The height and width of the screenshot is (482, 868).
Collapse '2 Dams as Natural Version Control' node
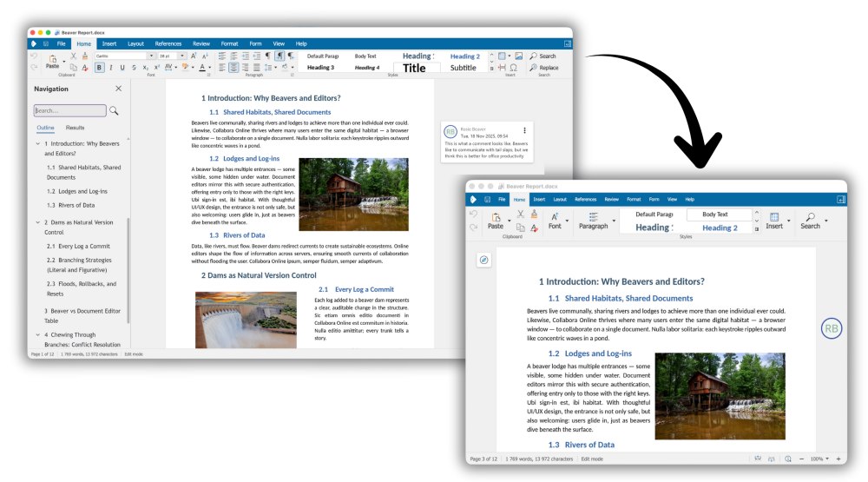point(37,222)
